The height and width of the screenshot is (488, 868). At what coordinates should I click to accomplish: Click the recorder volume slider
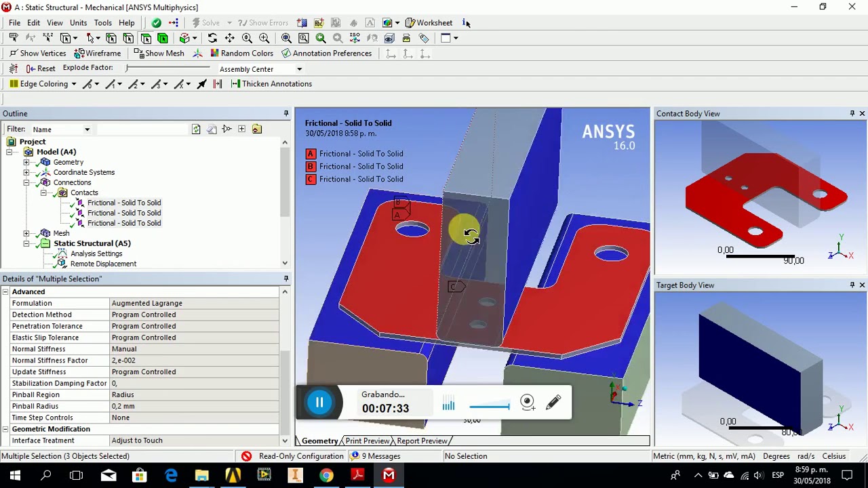point(489,406)
